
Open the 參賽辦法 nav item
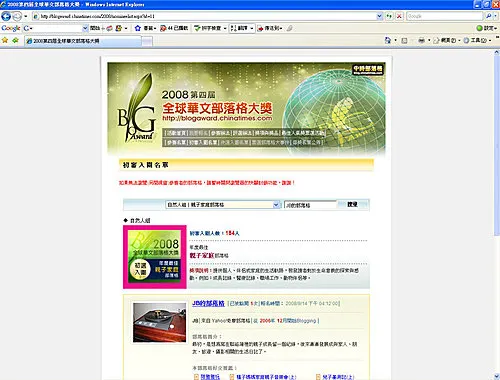pyautogui.click(x=220, y=133)
